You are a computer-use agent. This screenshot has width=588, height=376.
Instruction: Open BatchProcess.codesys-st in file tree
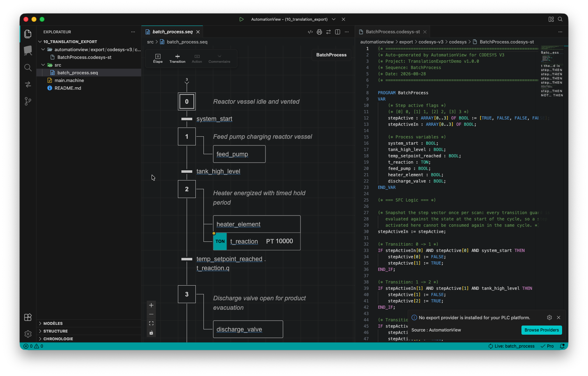click(89, 57)
